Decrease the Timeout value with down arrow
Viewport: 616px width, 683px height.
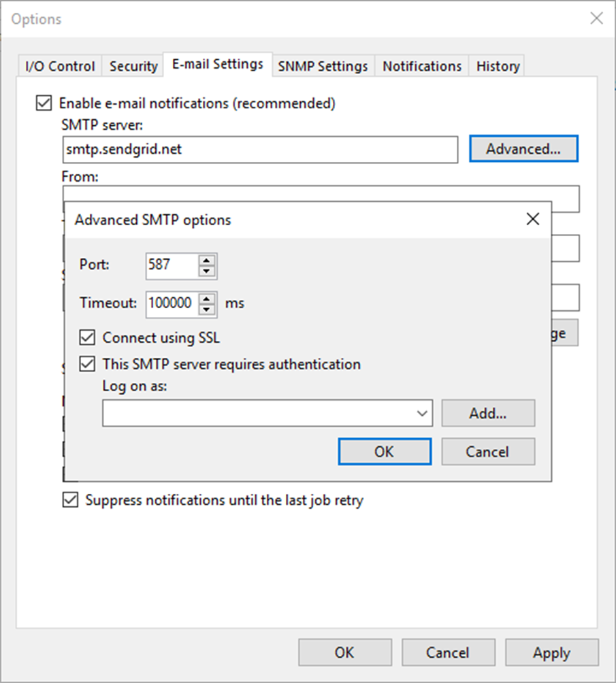coord(206,309)
